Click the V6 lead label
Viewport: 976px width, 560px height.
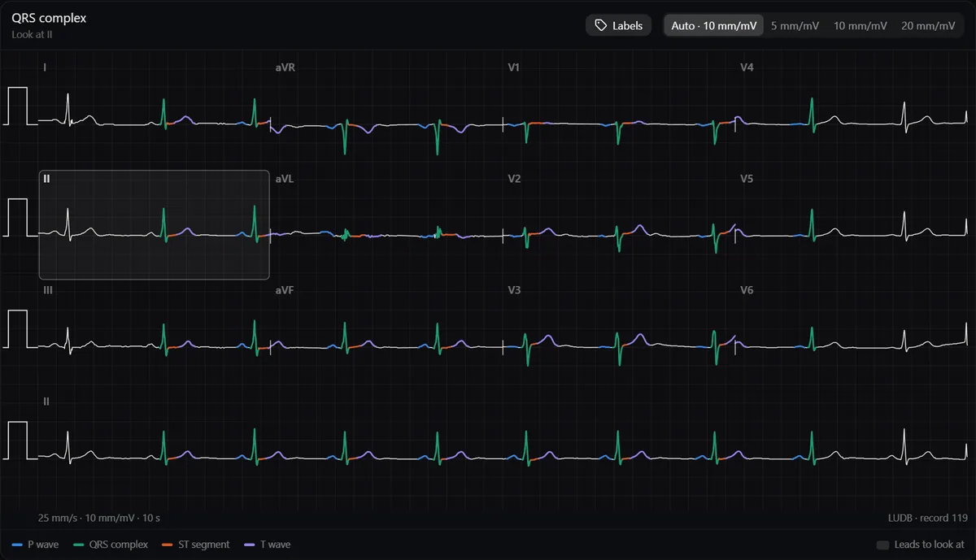coord(747,290)
